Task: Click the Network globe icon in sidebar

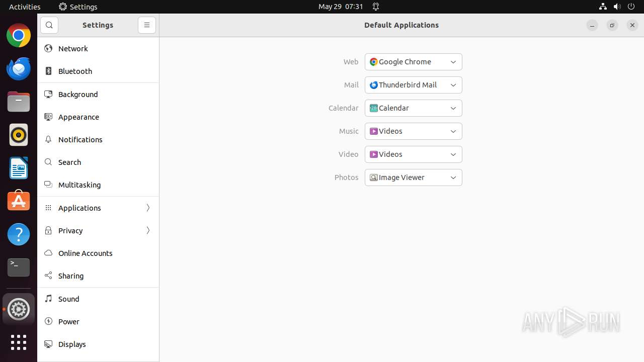Action: pyautogui.click(x=48, y=49)
